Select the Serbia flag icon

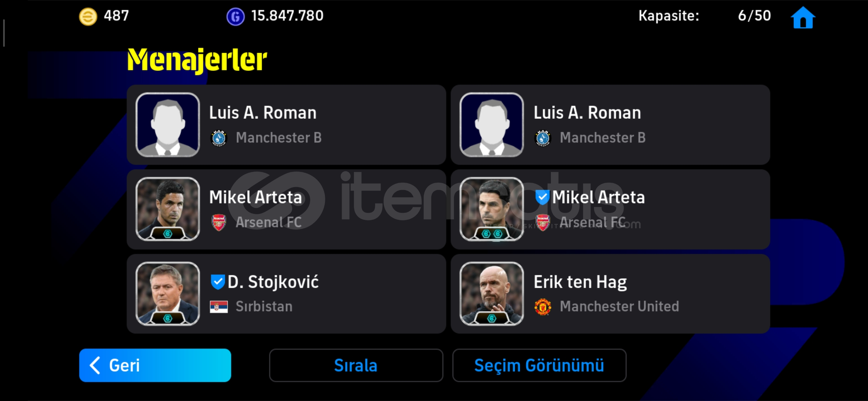pos(219,307)
